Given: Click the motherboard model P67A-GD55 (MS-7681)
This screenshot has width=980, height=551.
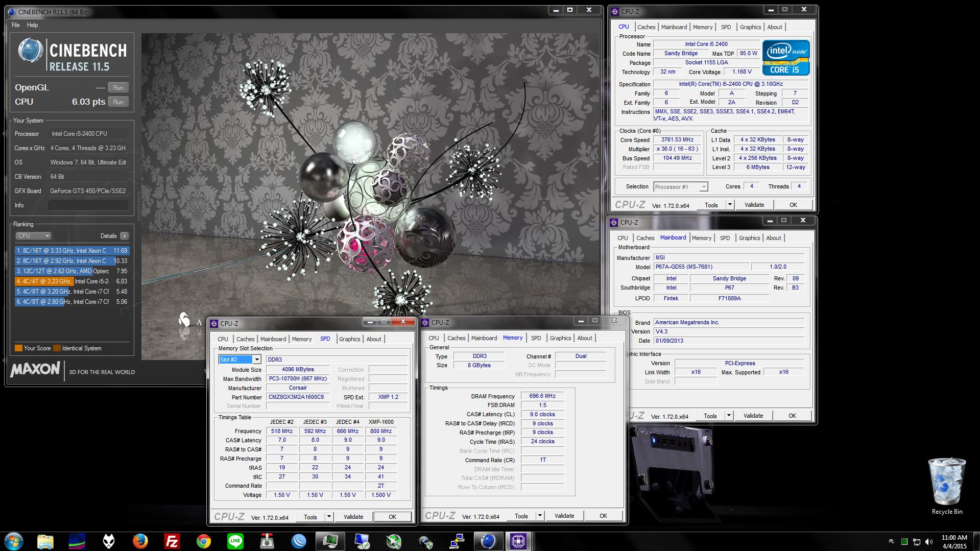Looking at the screenshot, I should click(x=702, y=267).
